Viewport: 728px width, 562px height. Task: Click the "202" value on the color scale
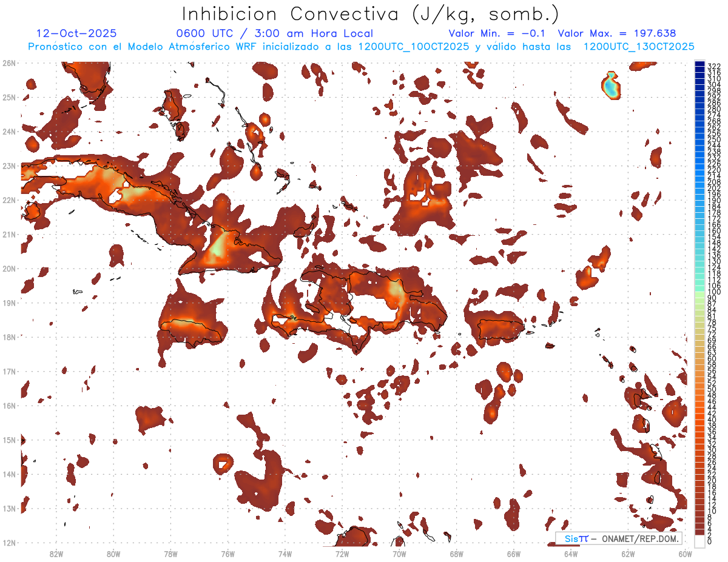pyautogui.click(x=713, y=188)
